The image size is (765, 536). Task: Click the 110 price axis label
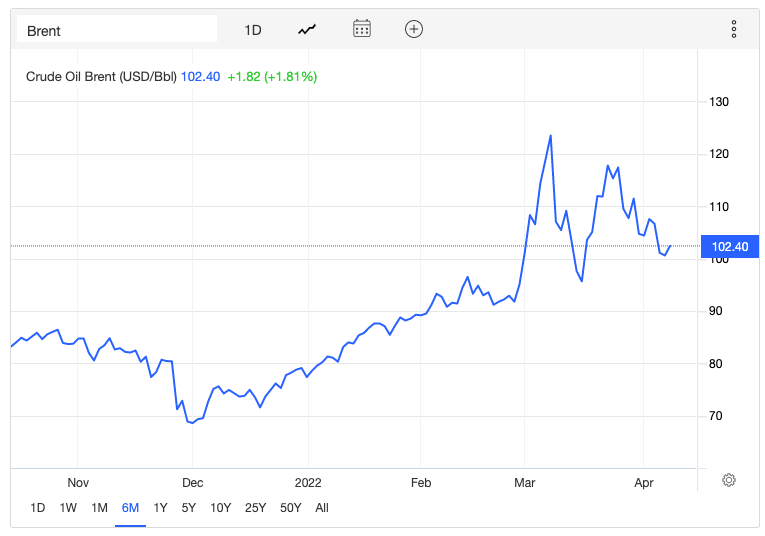[x=719, y=207]
